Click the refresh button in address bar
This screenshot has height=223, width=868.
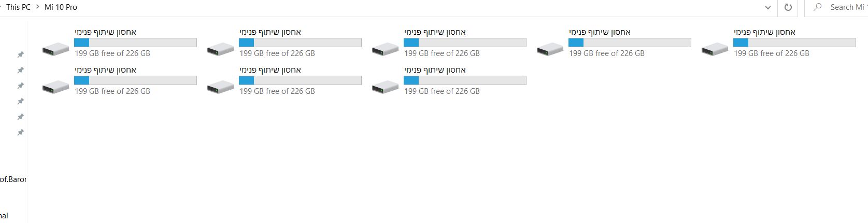tap(788, 7)
